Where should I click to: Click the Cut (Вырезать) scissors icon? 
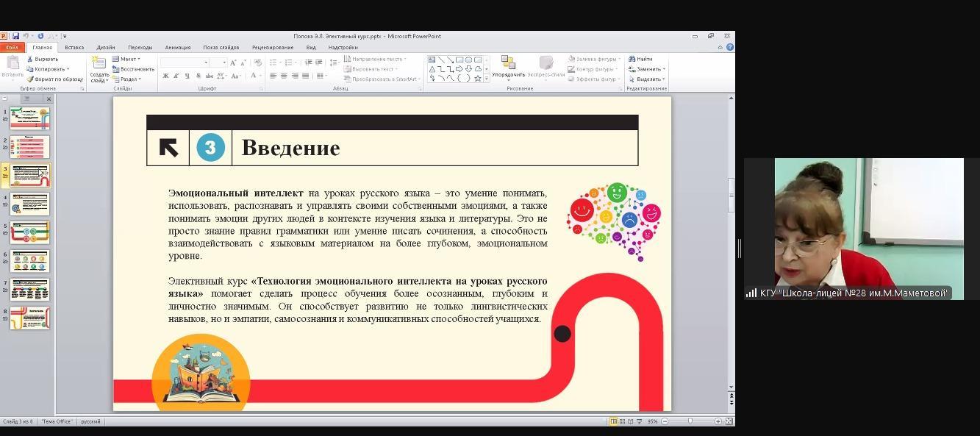30,59
